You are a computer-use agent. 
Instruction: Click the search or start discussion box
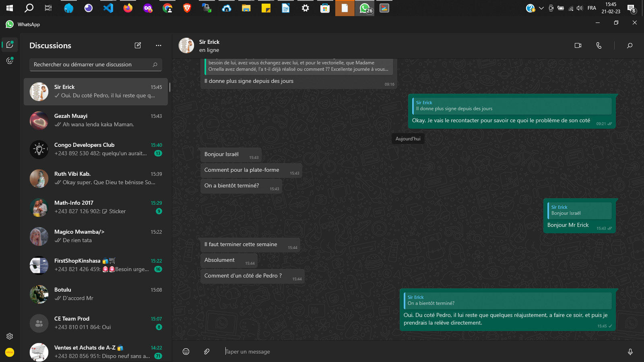click(92, 64)
